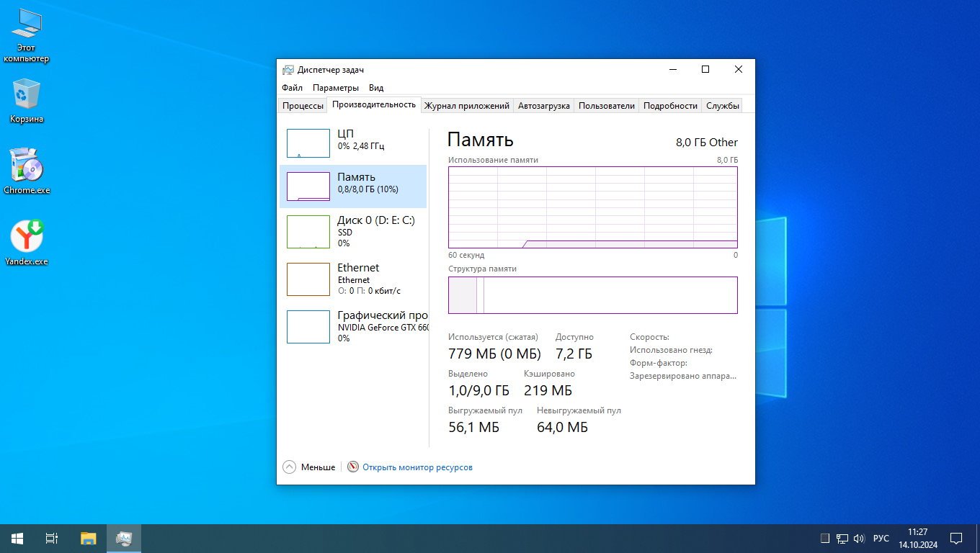Open the notification center icon
This screenshot has width=980, height=553.
(x=956, y=538)
